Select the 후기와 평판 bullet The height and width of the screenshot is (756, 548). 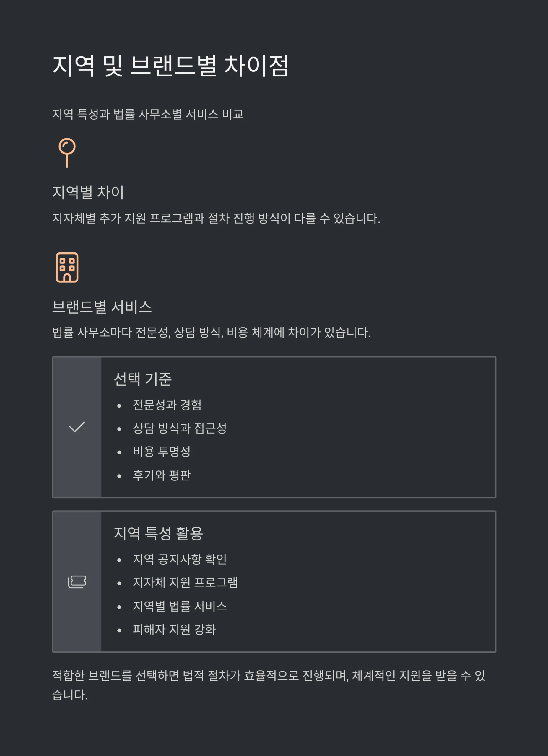pyautogui.click(x=161, y=475)
